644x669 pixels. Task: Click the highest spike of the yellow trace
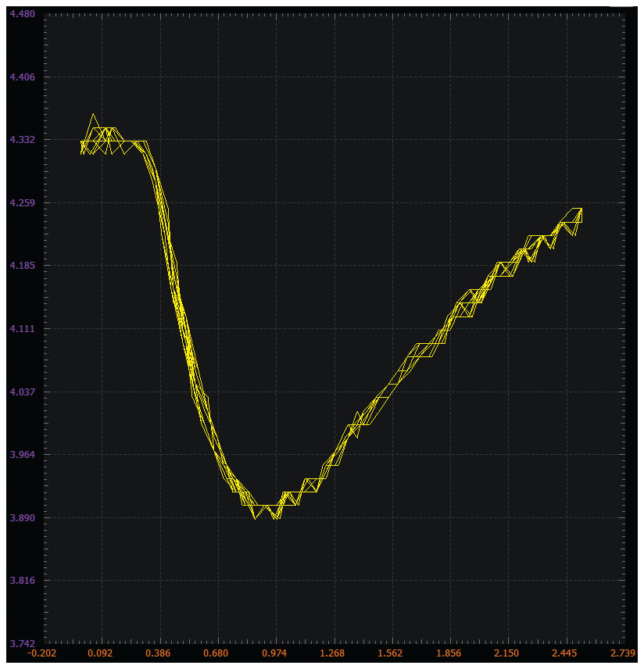click(93, 114)
